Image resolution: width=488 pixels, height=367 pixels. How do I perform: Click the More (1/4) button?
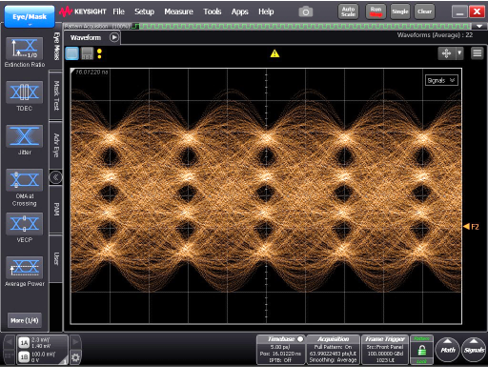pyautogui.click(x=25, y=320)
